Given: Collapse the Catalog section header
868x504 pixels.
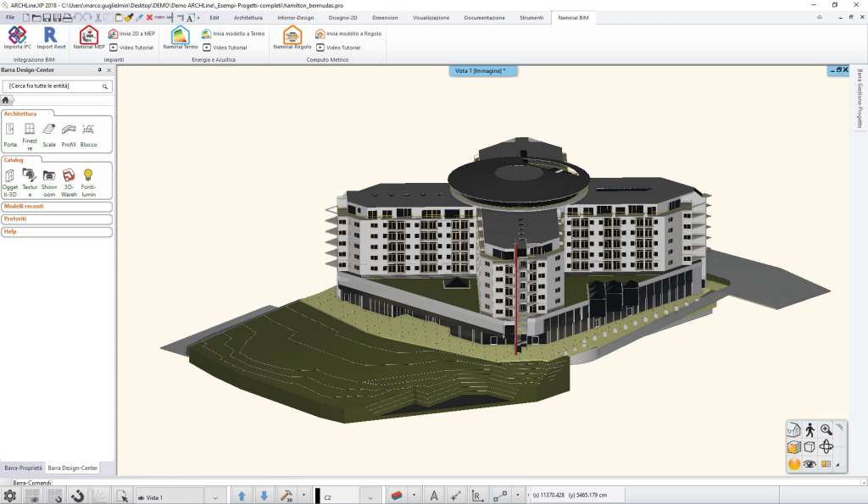Looking at the screenshot, I should tap(14, 160).
